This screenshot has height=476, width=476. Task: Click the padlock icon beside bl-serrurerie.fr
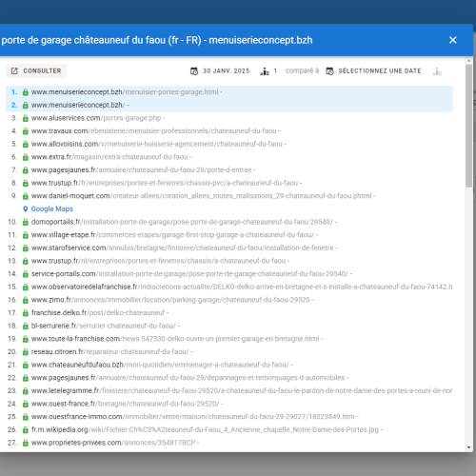point(26,327)
